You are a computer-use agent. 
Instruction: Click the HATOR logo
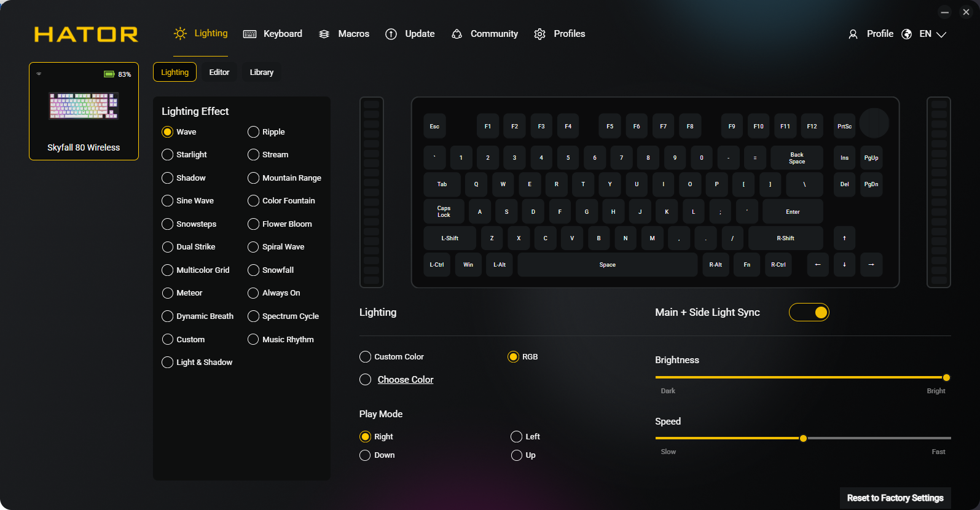(86, 34)
